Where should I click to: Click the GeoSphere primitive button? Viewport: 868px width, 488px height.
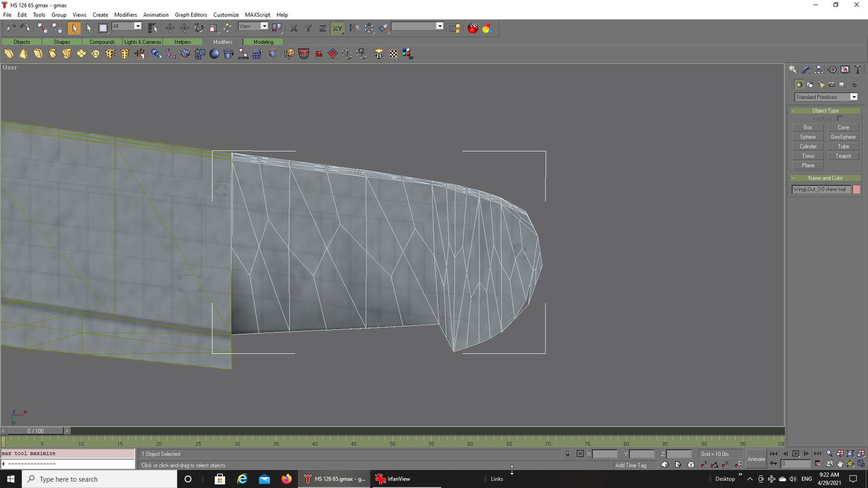click(x=843, y=137)
